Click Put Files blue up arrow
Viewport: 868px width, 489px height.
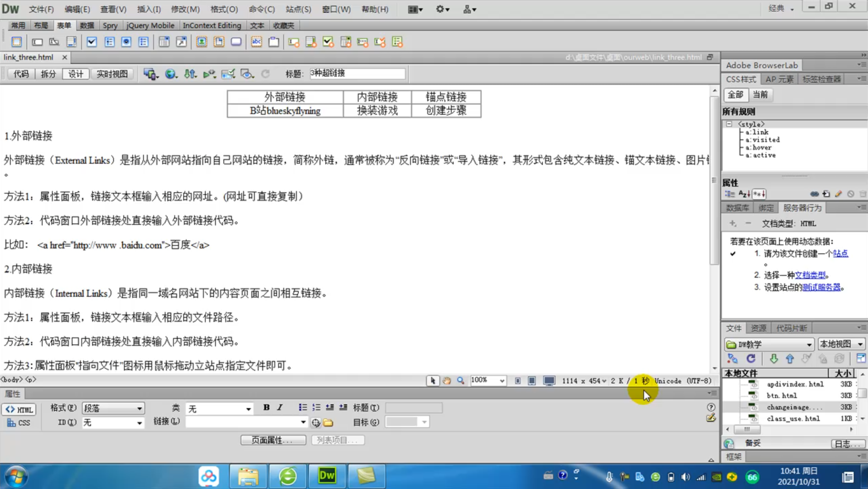(790, 359)
